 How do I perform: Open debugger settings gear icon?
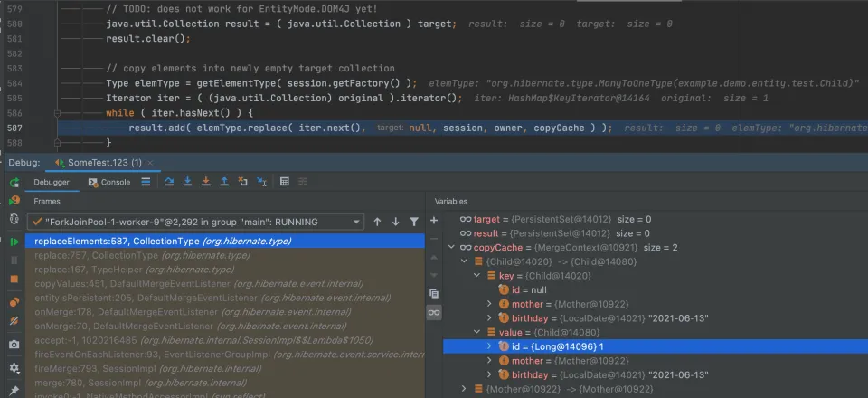pos(14,368)
